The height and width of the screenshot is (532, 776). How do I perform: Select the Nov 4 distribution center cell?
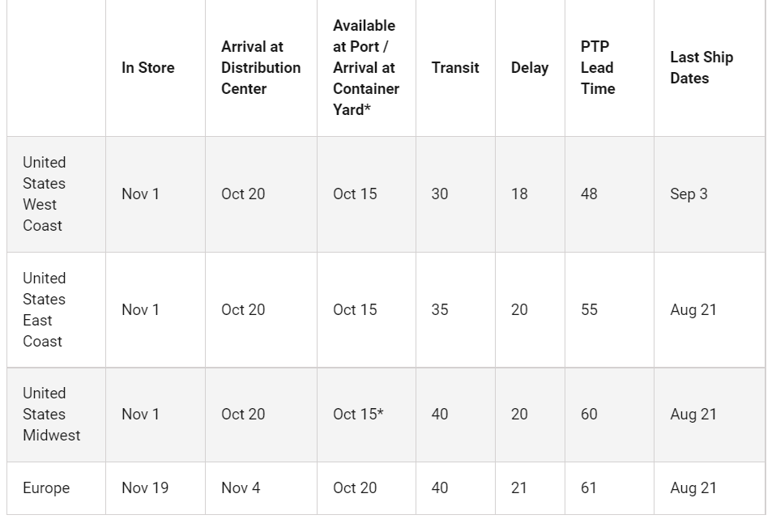(x=241, y=488)
